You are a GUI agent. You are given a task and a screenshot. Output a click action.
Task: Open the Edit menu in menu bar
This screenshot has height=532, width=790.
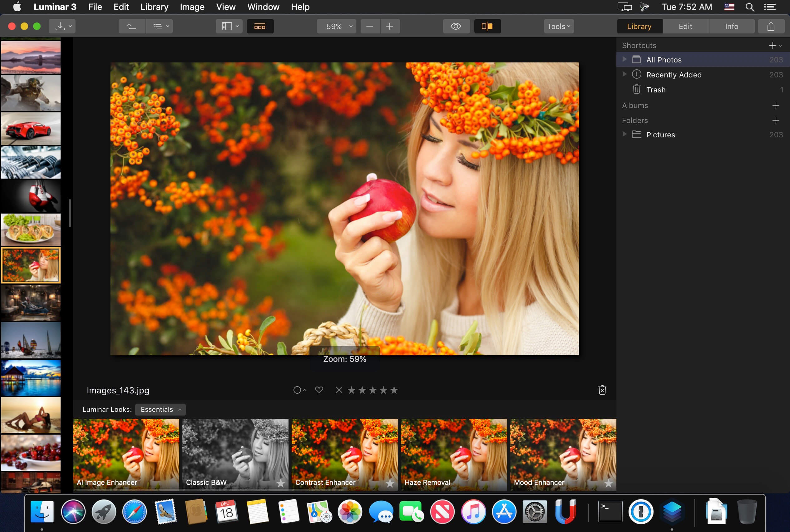121,7
